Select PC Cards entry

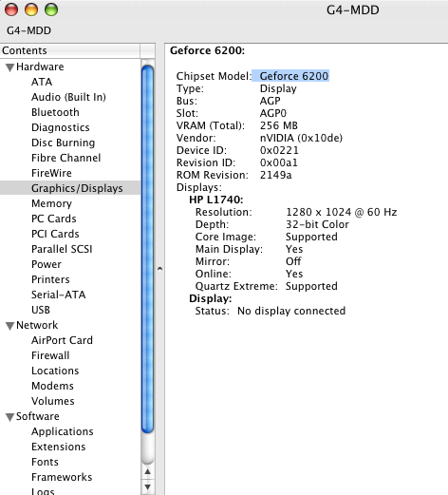(54, 219)
